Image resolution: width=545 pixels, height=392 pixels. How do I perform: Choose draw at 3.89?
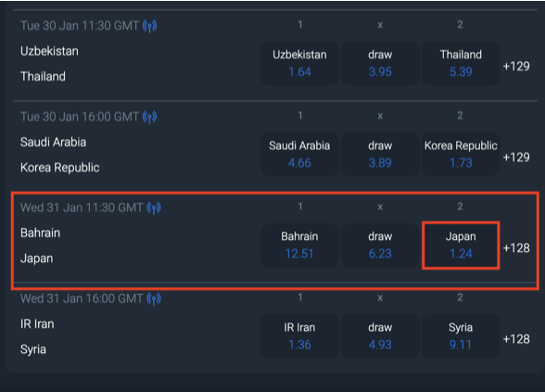click(380, 154)
